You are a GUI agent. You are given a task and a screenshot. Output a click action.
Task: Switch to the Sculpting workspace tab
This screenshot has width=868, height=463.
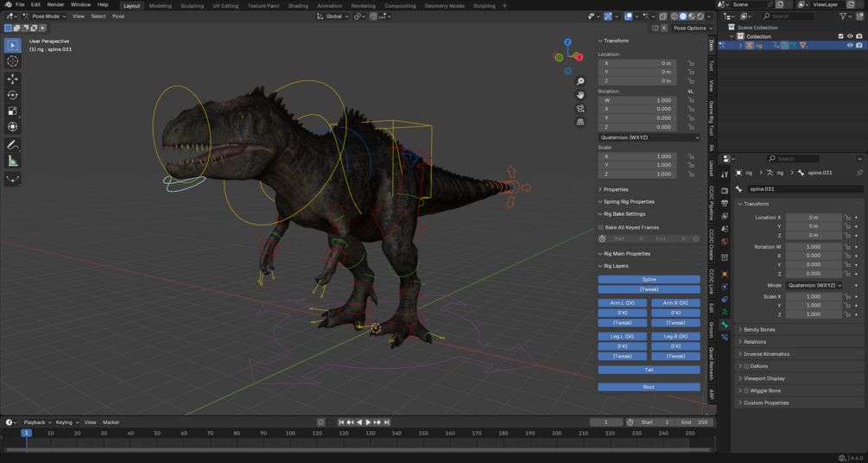pyautogui.click(x=192, y=5)
